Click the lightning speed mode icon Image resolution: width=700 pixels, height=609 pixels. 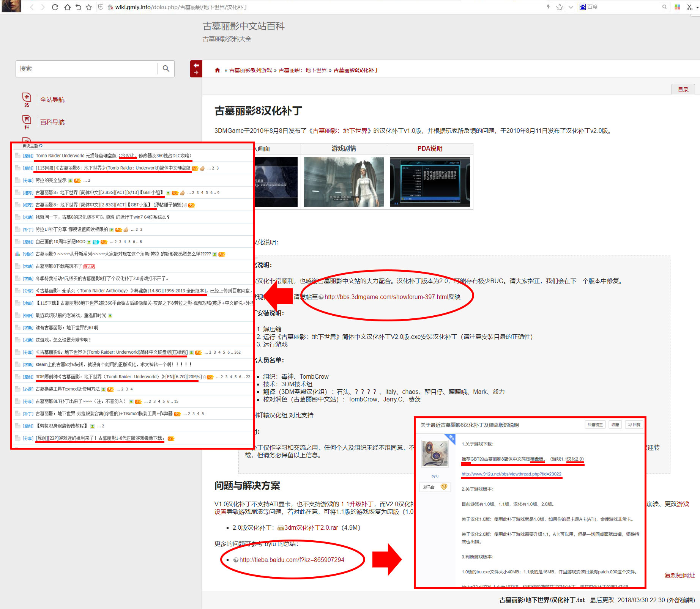(x=548, y=7)
